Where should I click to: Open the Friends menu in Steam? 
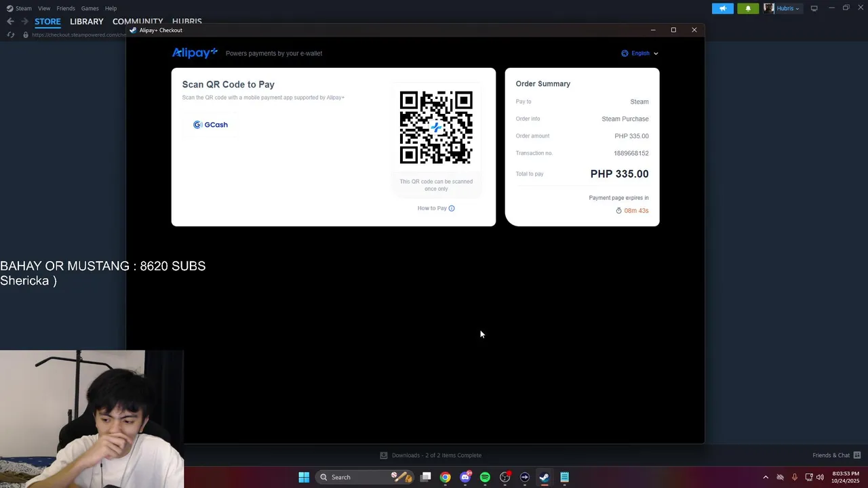tap(66, 8)
